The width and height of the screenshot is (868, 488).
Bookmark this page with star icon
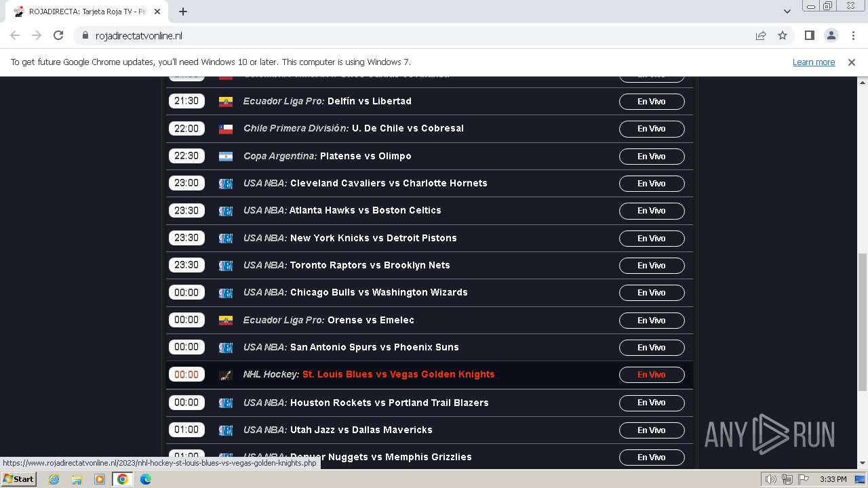click(x=783, y=35)
